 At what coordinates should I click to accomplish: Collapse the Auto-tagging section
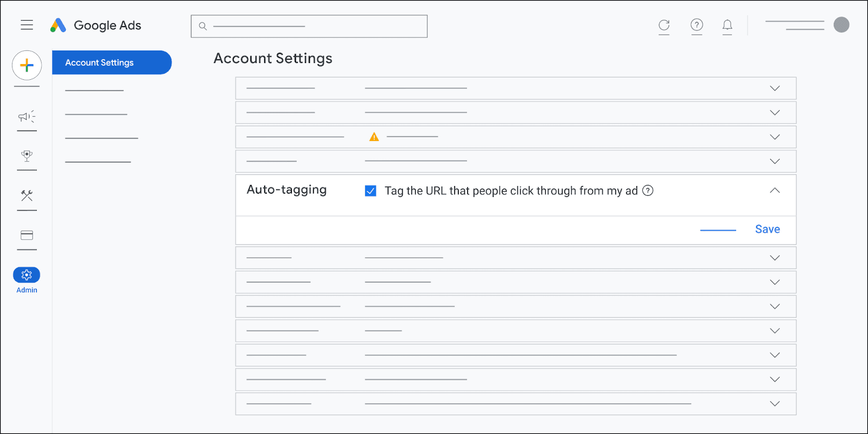775,190
